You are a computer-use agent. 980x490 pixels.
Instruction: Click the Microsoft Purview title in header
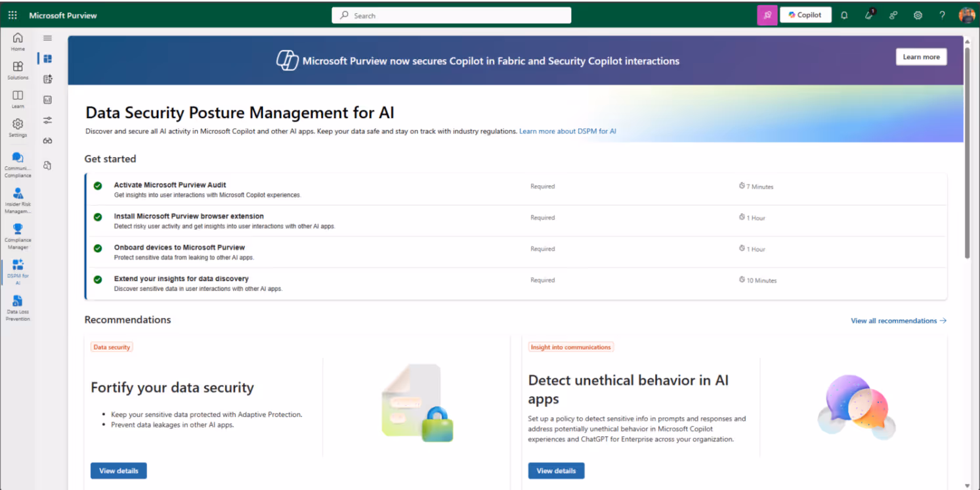[63, 15]
